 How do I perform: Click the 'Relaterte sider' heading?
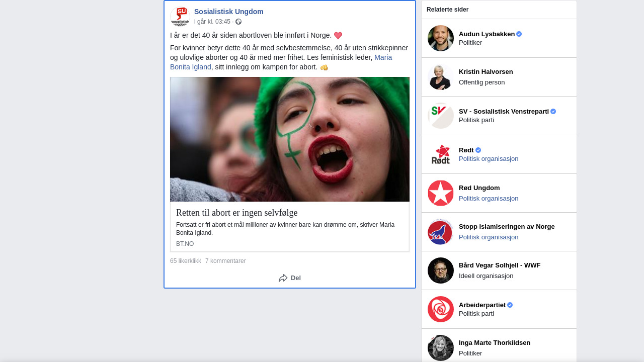click(x=448, y=10)
